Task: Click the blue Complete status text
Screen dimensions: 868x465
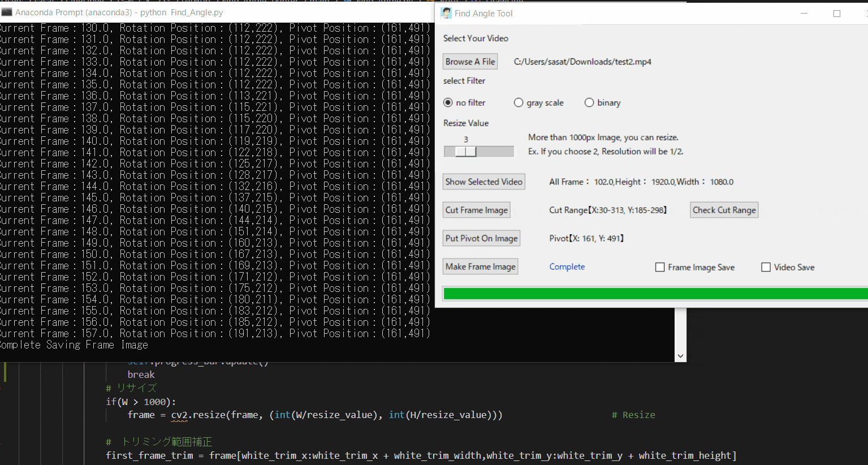Action: click(x=567, y=266)
